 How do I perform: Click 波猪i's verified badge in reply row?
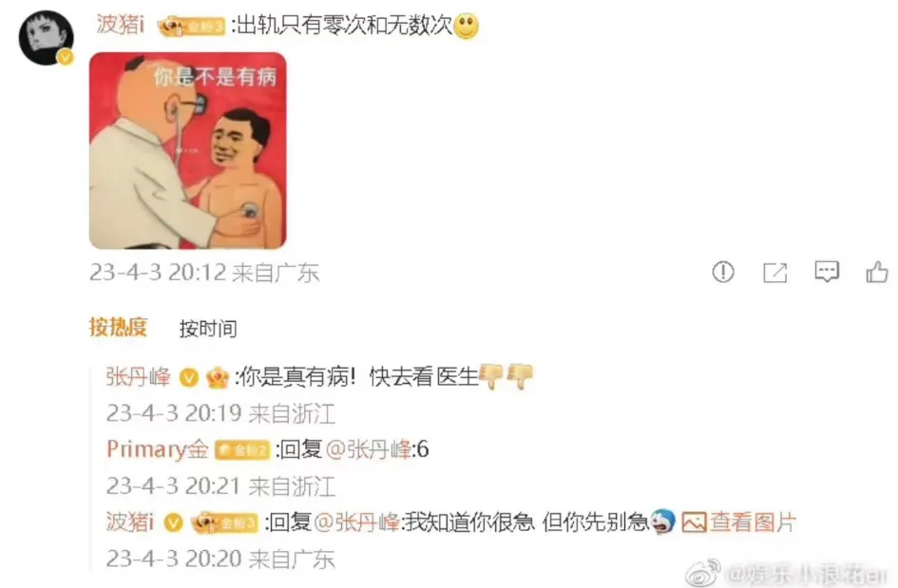[174, 522]
